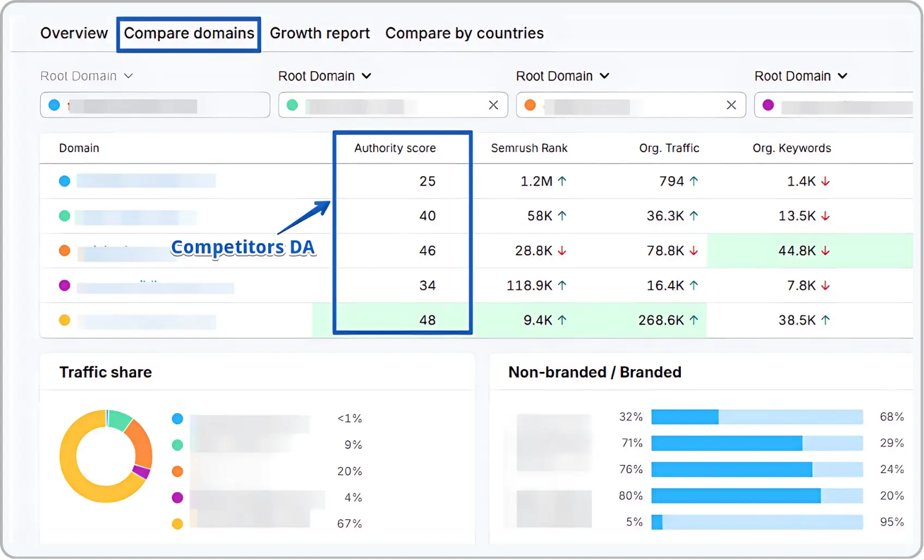Open Root Domain dropdown above green domain field

(x=325, y=76)
